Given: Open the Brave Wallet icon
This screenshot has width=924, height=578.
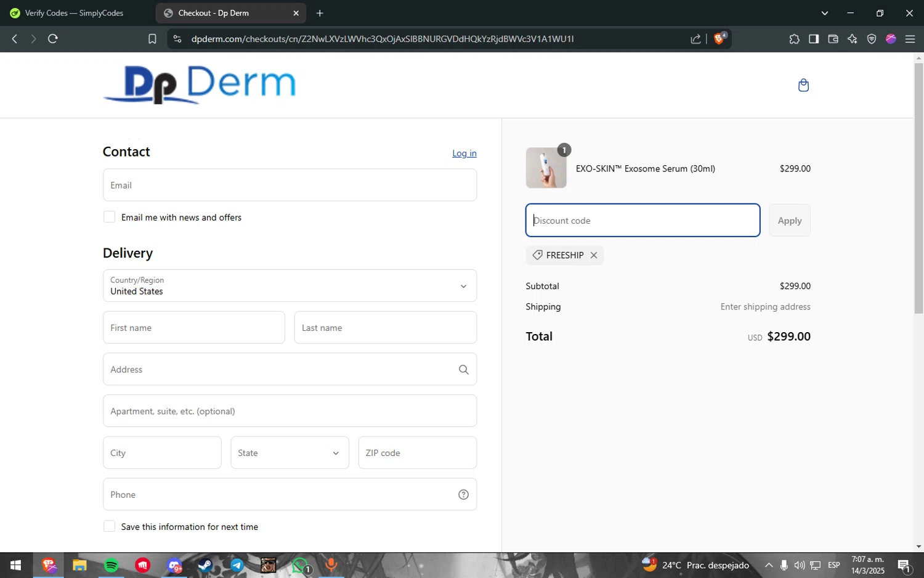Looking at the screenshot, I should coord(833,39).
